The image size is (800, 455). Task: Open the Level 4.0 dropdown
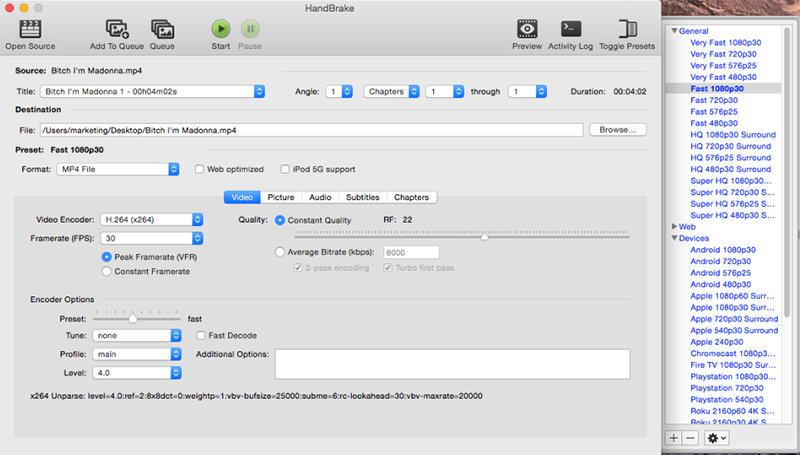(137, 373)
